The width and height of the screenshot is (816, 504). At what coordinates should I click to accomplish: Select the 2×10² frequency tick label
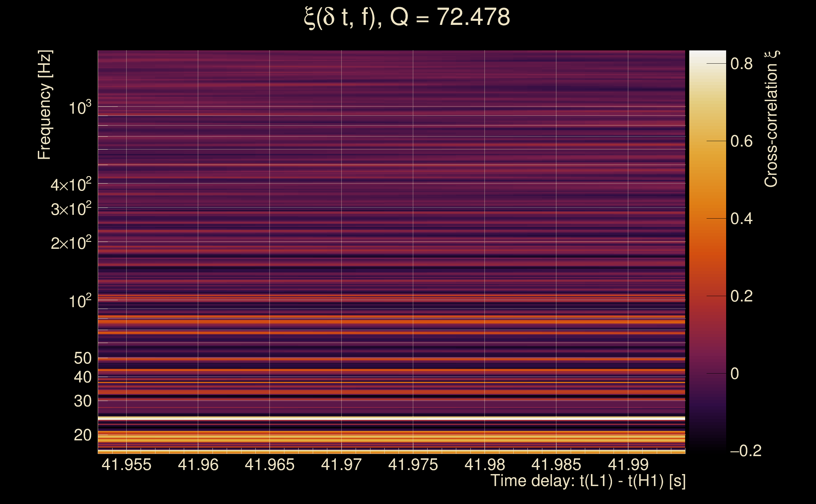coord(71,243)
